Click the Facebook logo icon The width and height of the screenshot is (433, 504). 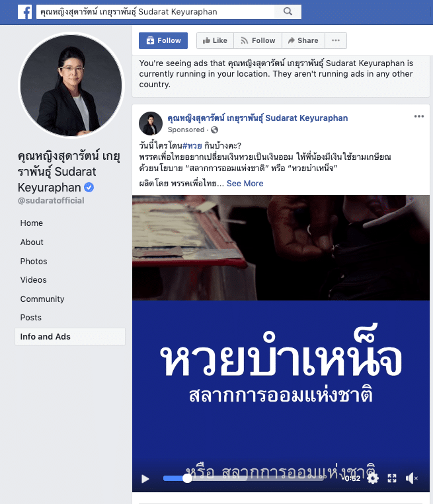[x=24, y=12]
